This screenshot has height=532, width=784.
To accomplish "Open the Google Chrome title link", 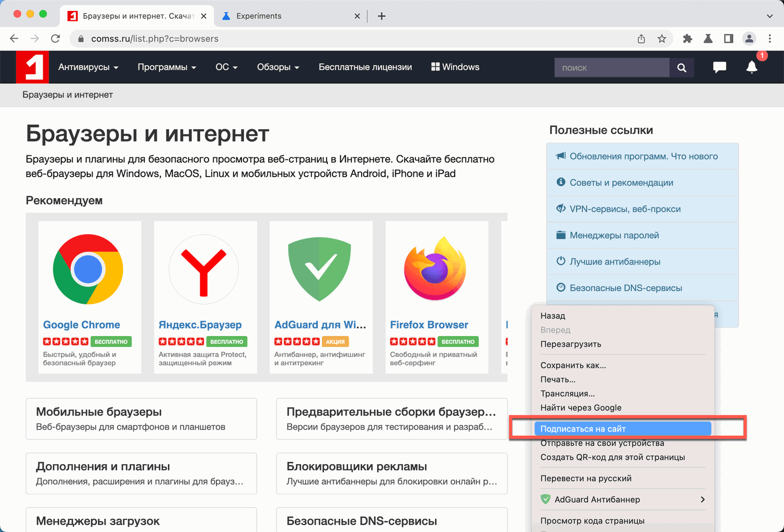I will (82, 325).
